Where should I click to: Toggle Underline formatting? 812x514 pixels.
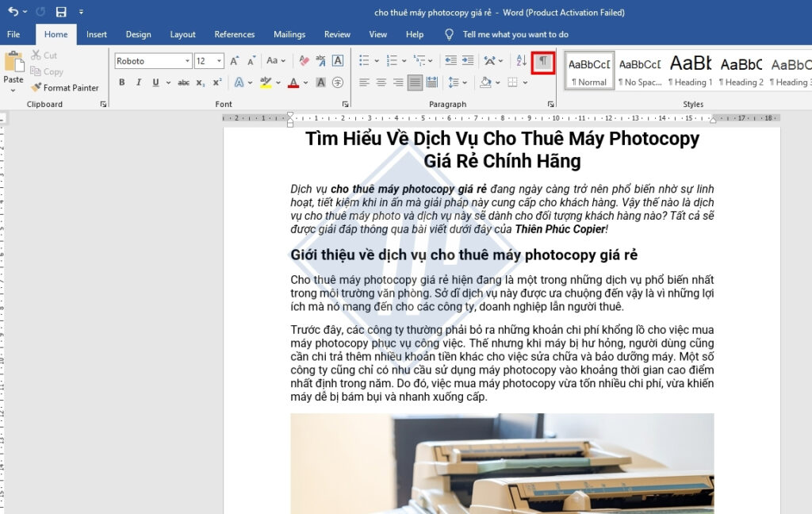(155, 82)
